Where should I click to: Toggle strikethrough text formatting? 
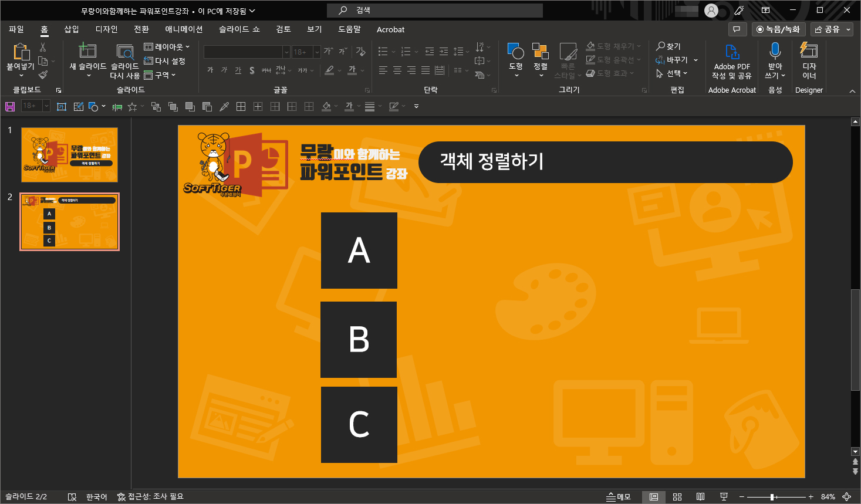(x=266, y=70)
